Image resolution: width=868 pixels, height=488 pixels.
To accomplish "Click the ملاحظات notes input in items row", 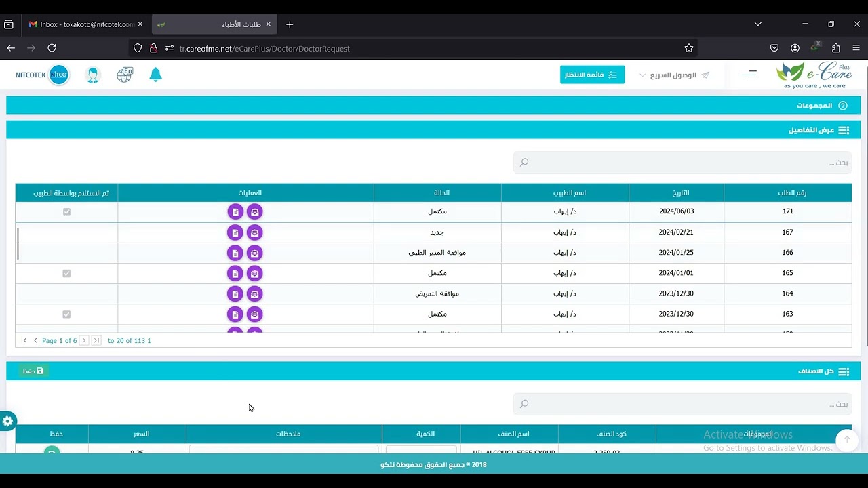I will (283, 450).
